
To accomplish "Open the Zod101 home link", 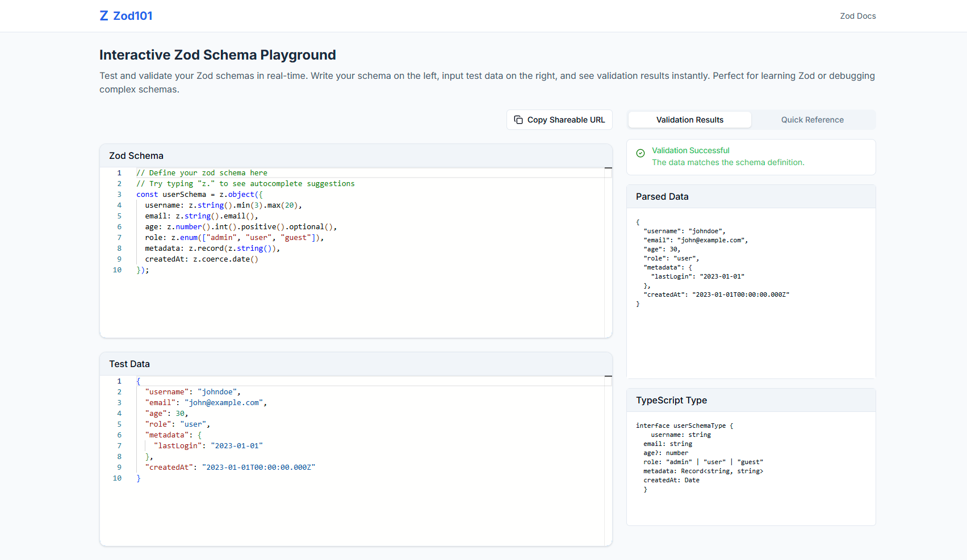I will [x=126, y=16].
